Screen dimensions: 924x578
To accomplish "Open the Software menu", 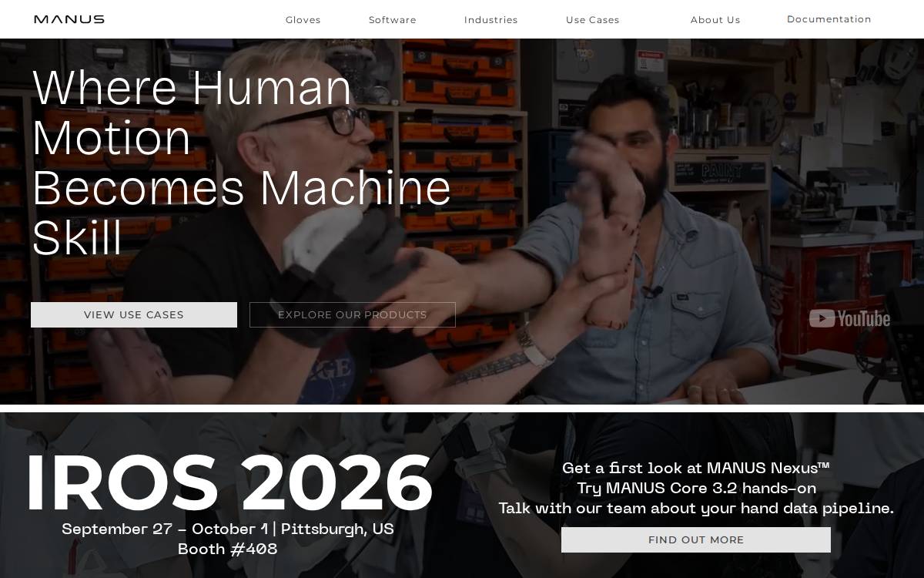I will pos(392,20).
